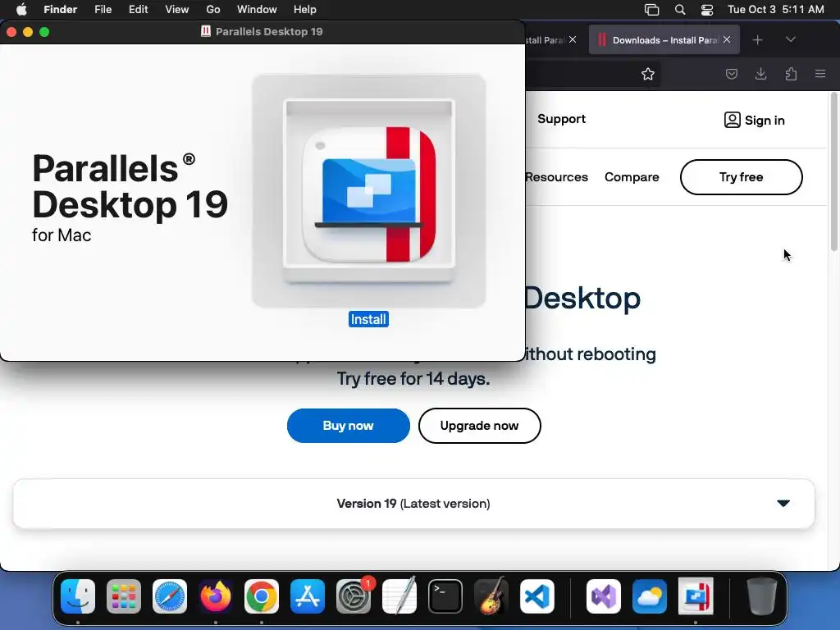Viewport: 840px width, 630px height.
Task: Click the Upgrade now button
Action: point(479,426)
